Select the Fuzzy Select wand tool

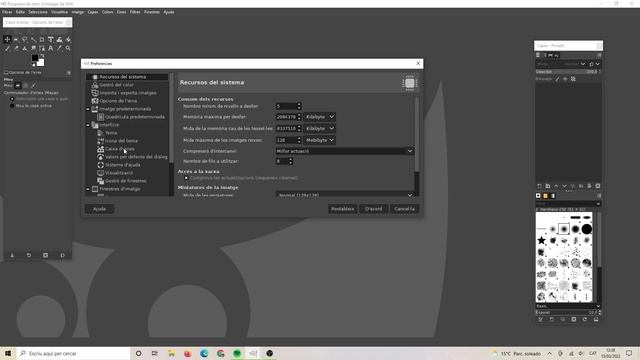click(33, 40)
